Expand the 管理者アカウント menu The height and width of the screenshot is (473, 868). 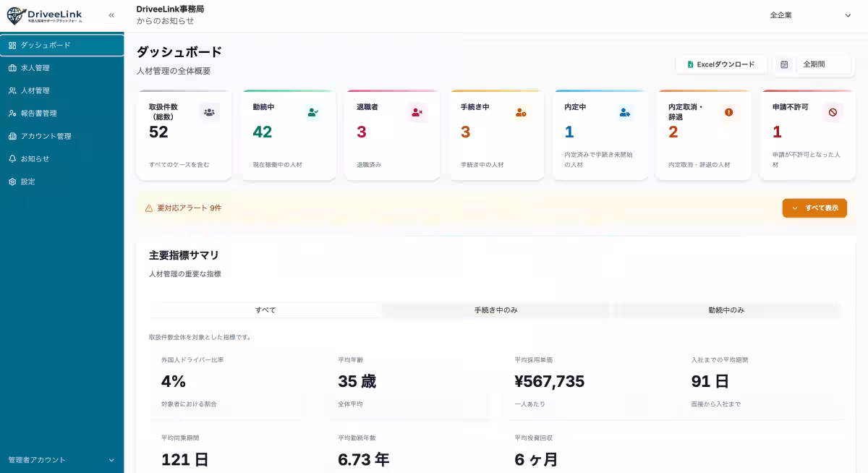click(61, 460)
